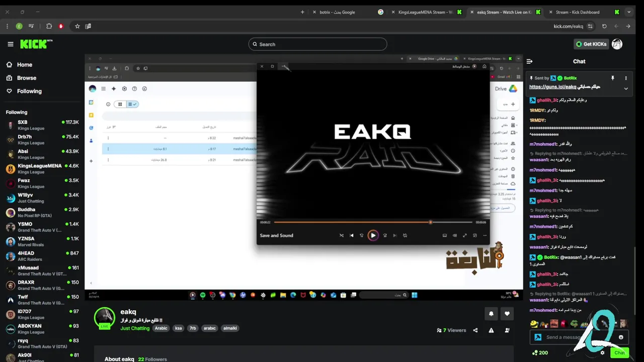Open the profile avatar menu
644x362 pixels.
617,44
